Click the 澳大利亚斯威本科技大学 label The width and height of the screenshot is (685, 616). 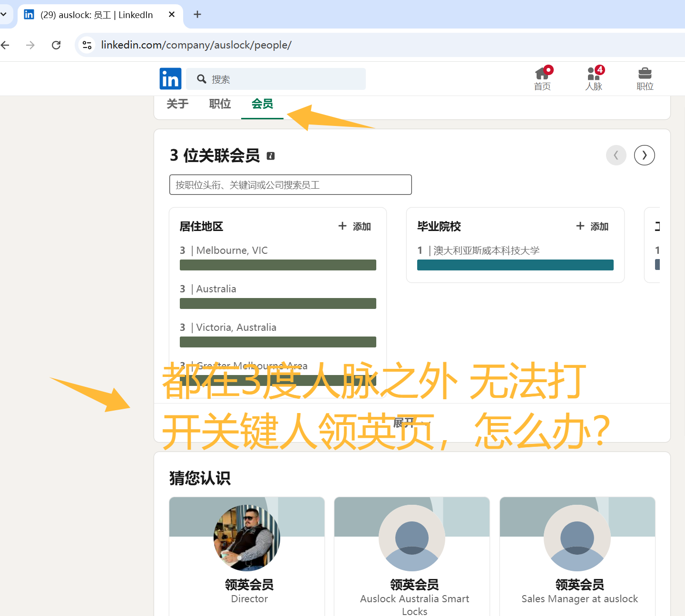click(x=486, y=250)
